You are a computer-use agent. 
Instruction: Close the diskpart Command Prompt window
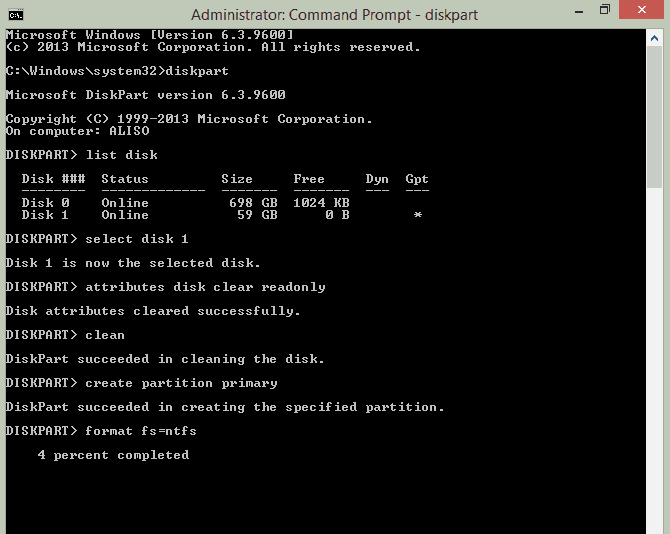click(x=641, y=10)
